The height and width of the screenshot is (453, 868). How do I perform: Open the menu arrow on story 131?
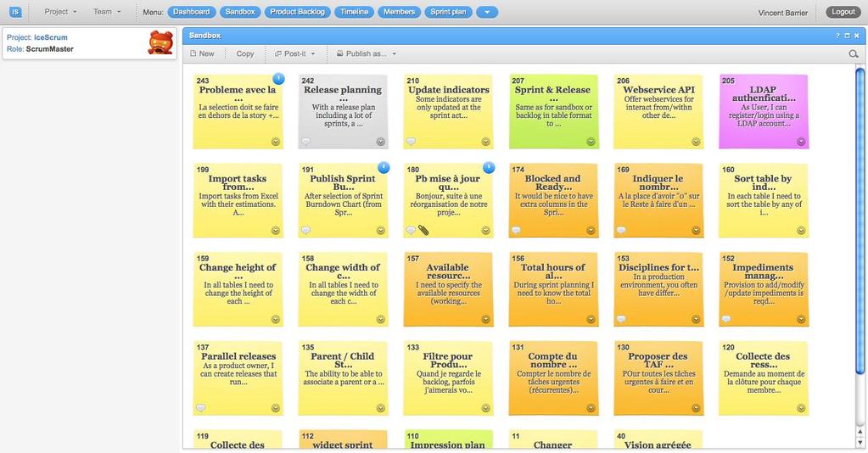[x=591, y=408]
